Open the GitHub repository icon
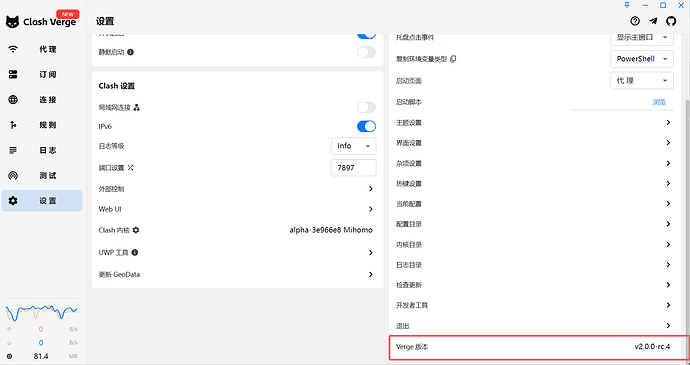Image resolution: width=690 pixels, height=365 pixels. 671,21
